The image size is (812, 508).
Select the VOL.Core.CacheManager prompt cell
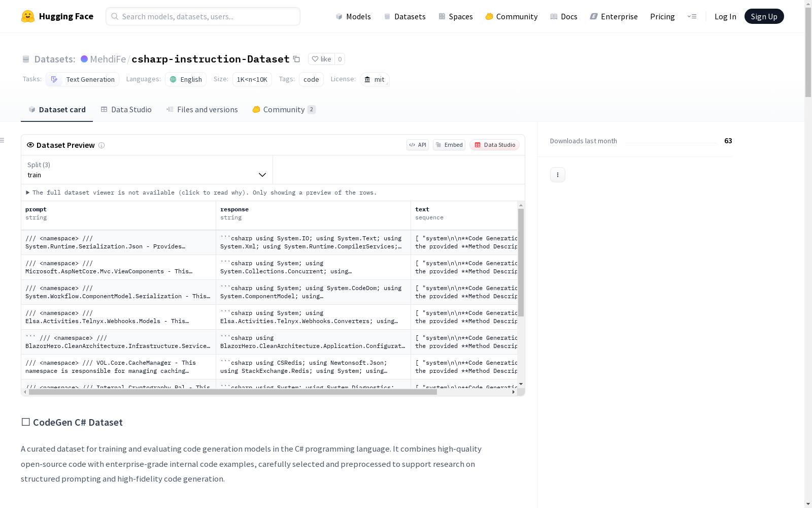(119, 367)
